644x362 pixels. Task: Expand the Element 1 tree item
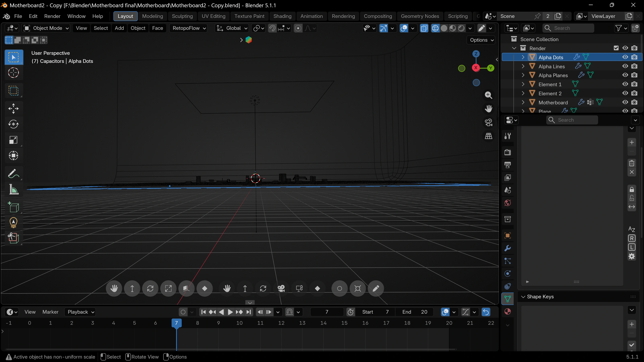523,84
